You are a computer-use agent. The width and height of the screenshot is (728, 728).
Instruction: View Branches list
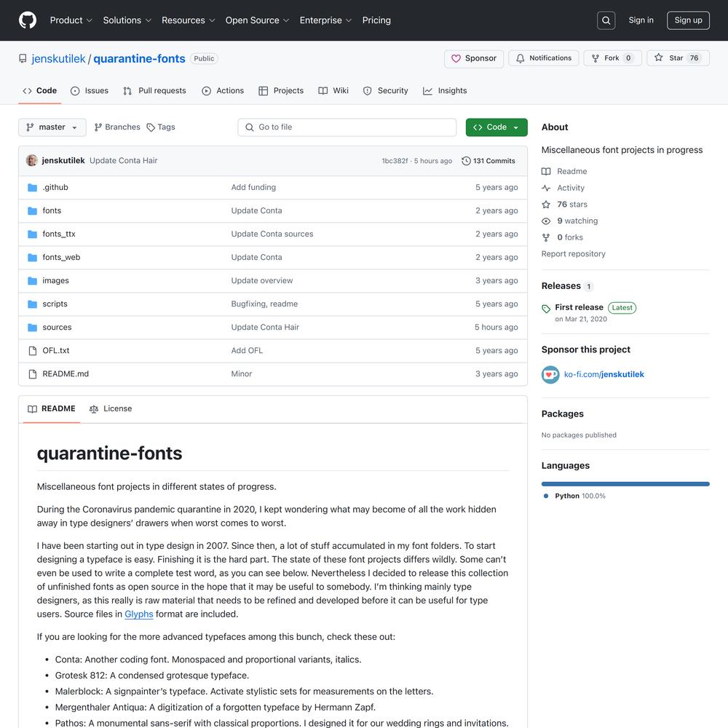click(117, 127)
